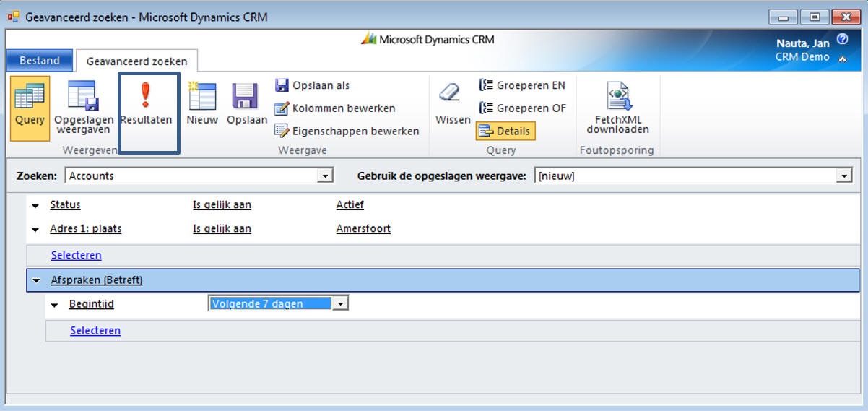Screen dimensions: 868x411
Task: Open the help question mark icon
Action: pos(842,39)
